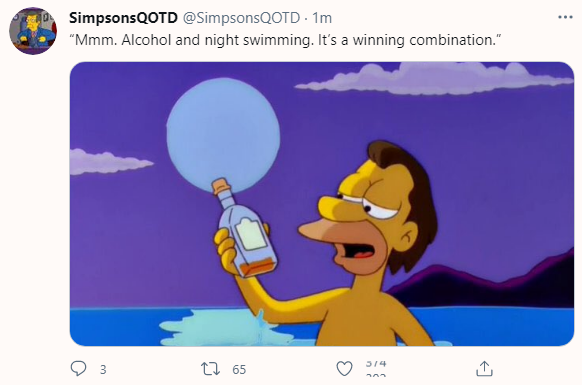Open the SimpsonsQOTD profile avatar

tap(33, 31)
